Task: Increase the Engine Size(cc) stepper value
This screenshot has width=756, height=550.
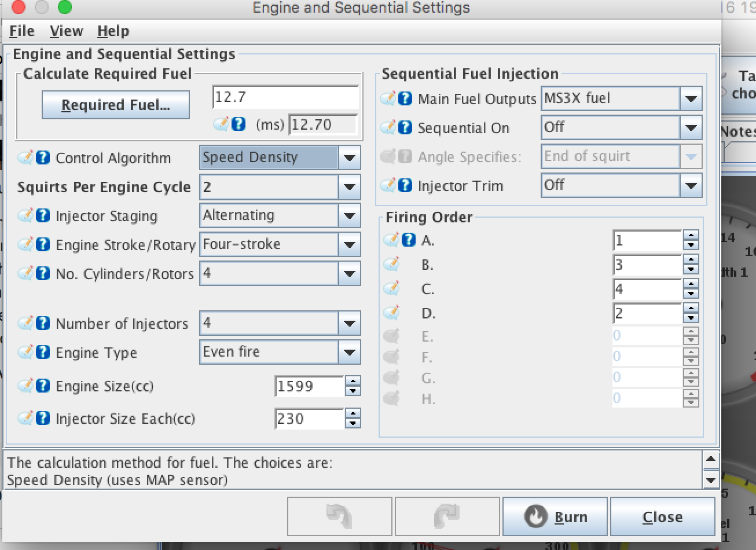Action: [353, 381]
